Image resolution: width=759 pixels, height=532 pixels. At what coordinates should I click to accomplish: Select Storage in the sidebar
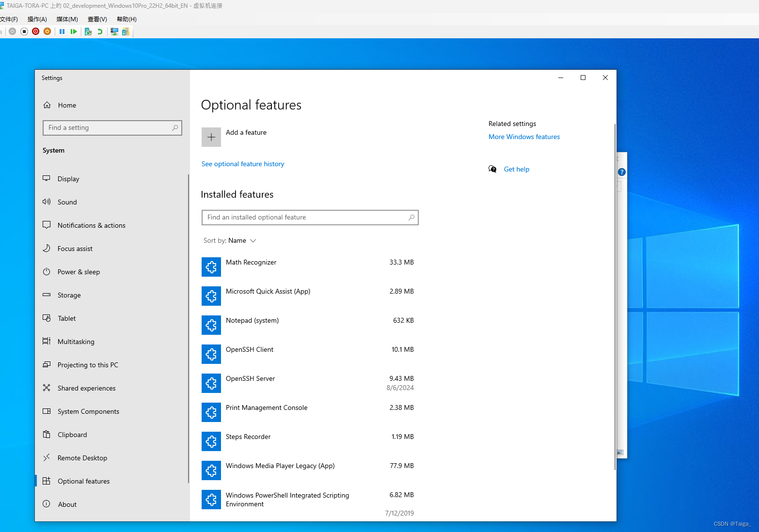112,295
